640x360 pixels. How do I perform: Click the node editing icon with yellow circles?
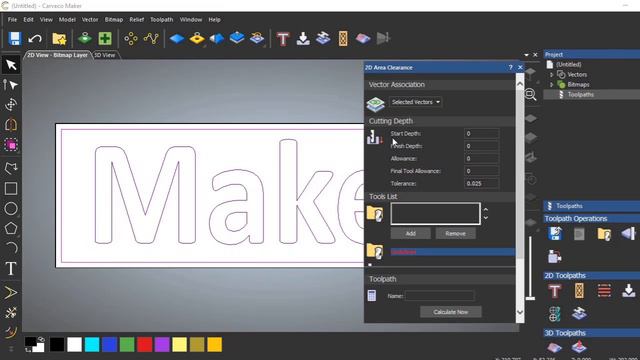131,39
